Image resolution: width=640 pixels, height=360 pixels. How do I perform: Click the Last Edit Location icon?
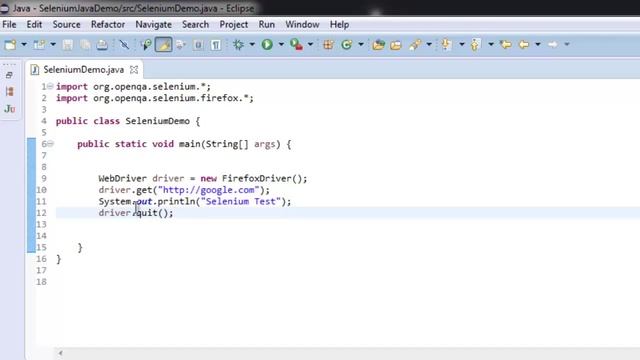coord(506,44)
